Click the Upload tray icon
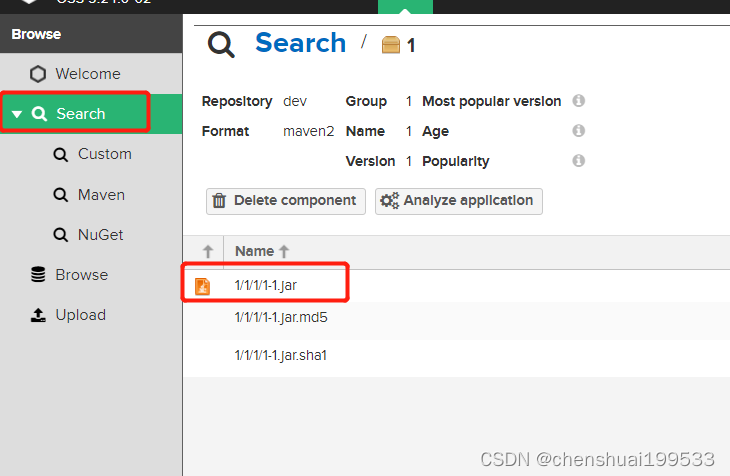The image size is (730, 476). [x=38, y=315]
